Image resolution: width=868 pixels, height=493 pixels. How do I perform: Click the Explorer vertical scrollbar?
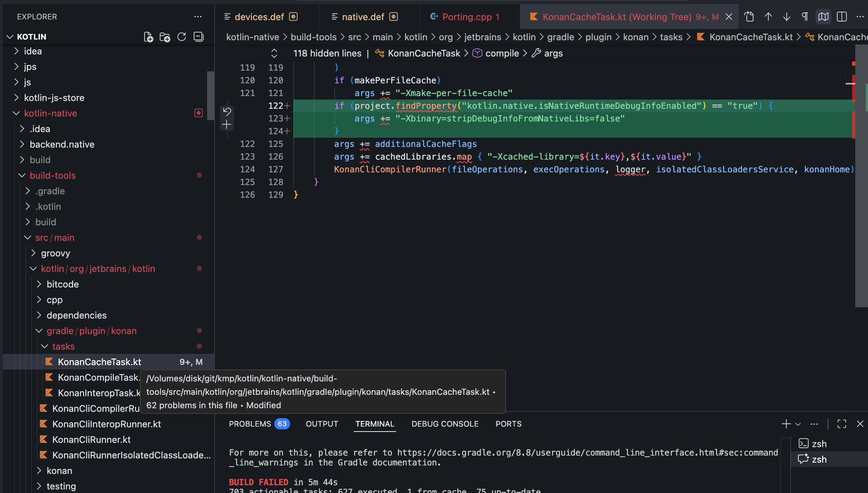pos(210,95)
